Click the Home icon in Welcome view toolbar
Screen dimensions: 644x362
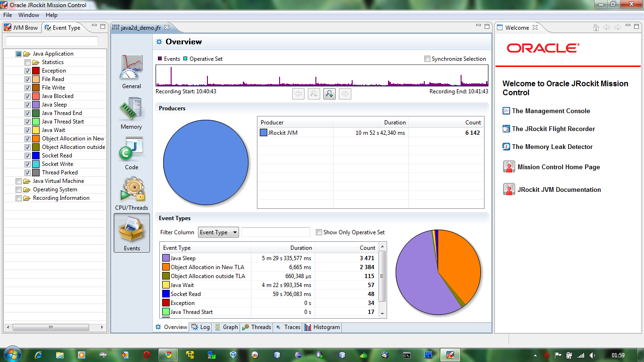coord(596,28)
